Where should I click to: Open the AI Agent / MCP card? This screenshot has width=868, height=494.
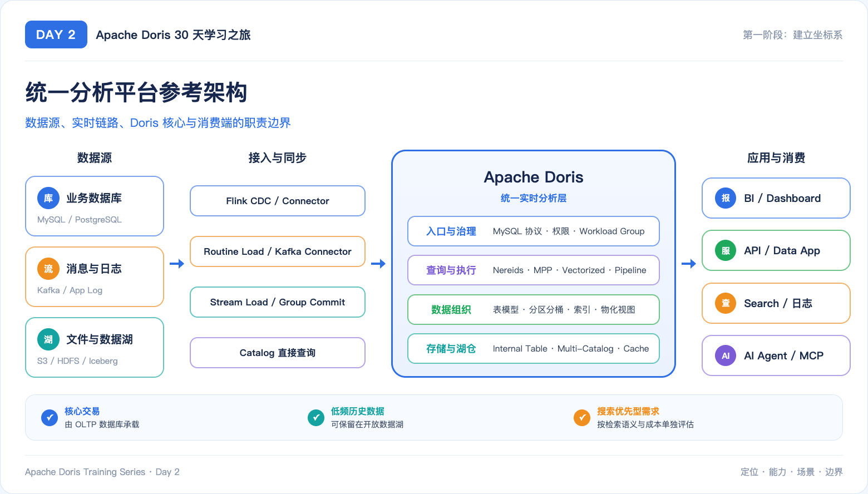[x=776, y=355]
